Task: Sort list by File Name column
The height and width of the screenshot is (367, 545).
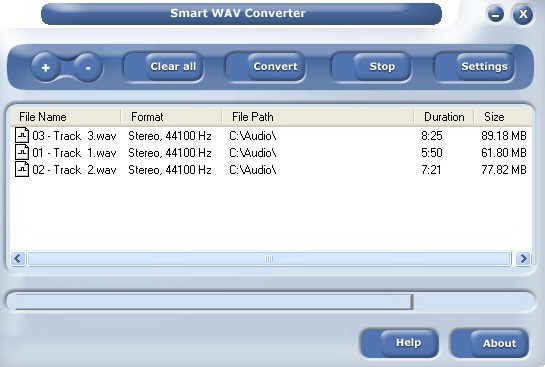Action: pyautogui.click(x=65, y=117)
